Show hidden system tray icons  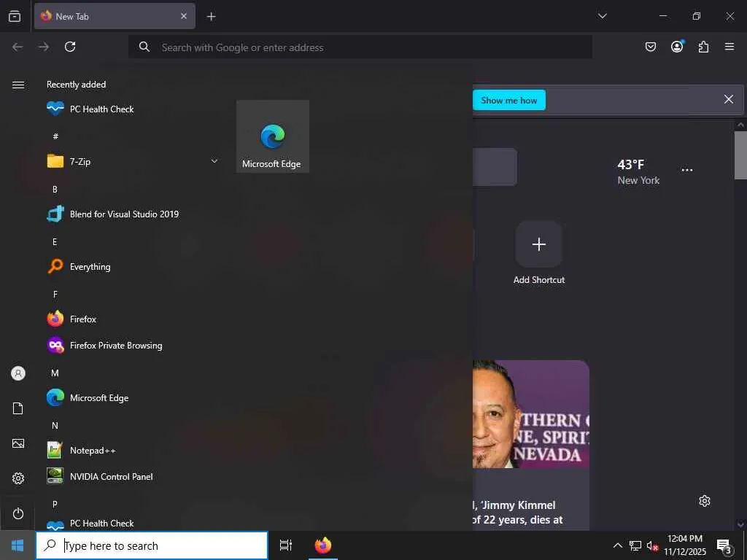click(x=617, y=545)
